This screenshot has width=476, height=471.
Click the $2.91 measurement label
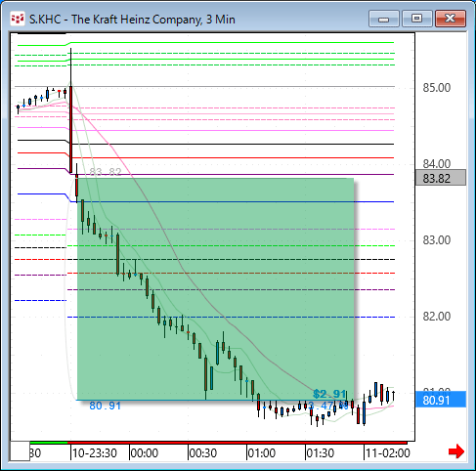click(329, 394)
